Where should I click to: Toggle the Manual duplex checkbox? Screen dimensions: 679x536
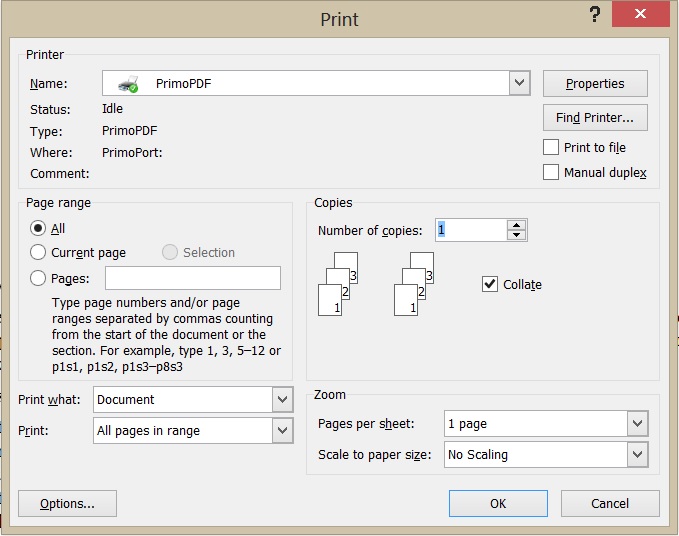[551, 172]
